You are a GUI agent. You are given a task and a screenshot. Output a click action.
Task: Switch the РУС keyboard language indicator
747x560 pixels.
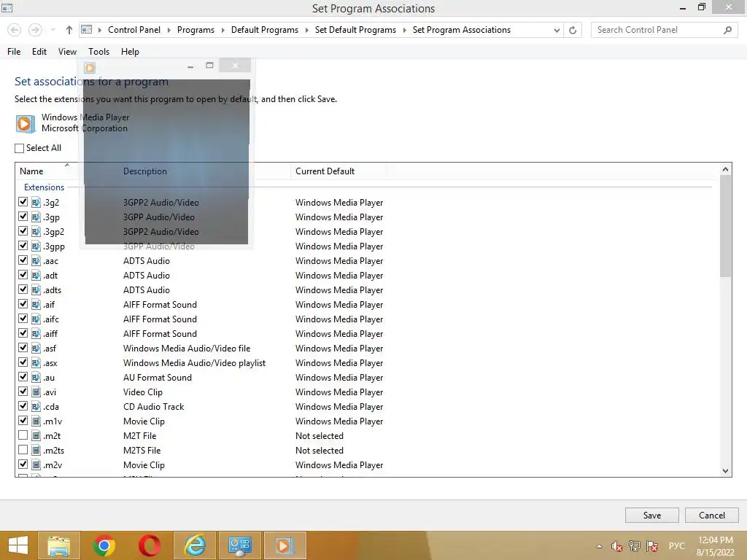pos(676,546)
